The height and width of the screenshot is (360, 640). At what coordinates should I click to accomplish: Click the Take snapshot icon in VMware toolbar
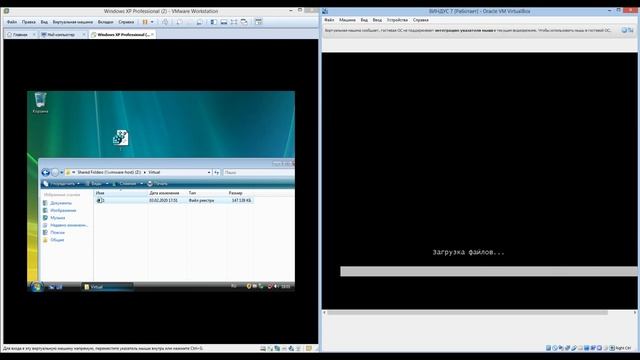coord(179,22)
